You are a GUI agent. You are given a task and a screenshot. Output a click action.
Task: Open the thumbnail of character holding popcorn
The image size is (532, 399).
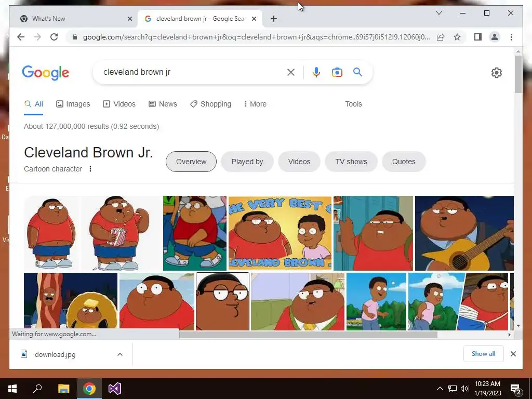coord(122,233)
